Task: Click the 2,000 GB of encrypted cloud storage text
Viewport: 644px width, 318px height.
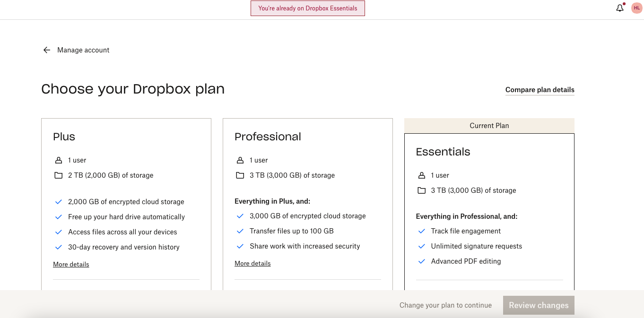Action: pyautogui.click(x=126, y=202)
